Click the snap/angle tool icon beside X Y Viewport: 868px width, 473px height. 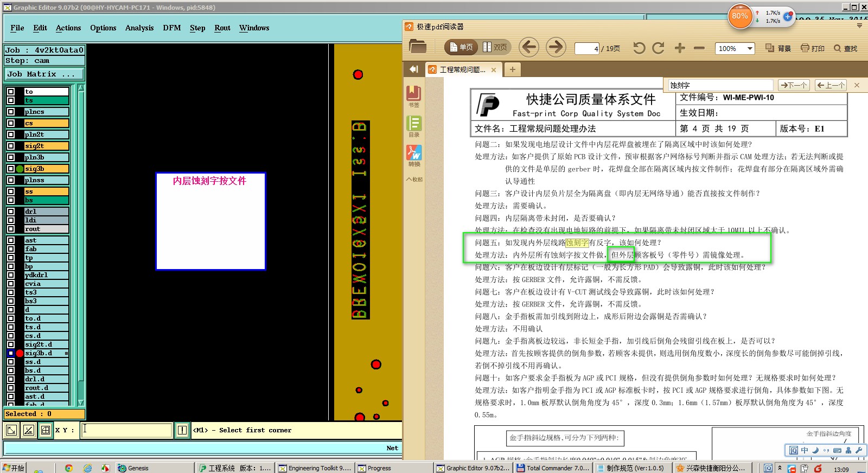coord(28,430)
